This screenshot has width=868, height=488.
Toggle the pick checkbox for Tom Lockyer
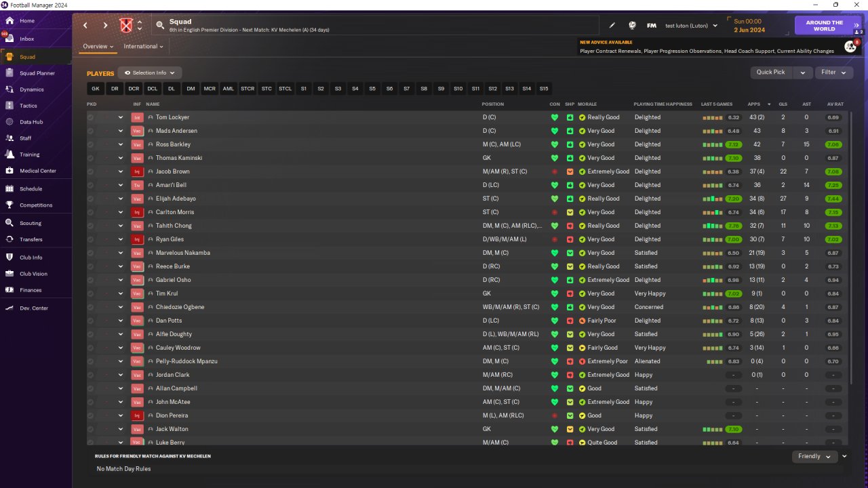point(90,117)
